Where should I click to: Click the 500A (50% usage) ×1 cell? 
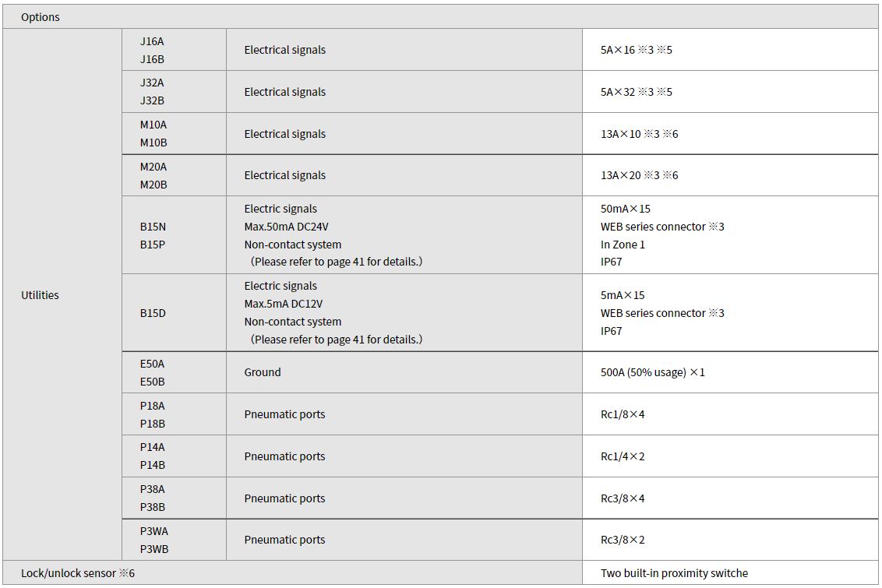tap(730, 372)
